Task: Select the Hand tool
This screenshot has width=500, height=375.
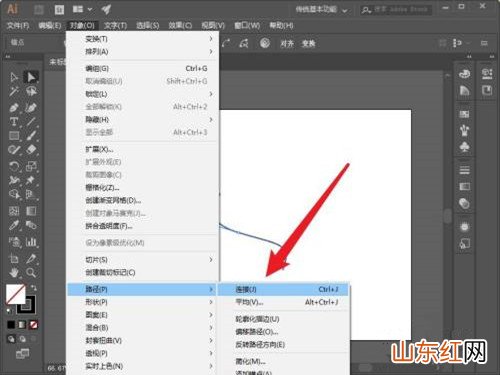Action: point(14,272)
